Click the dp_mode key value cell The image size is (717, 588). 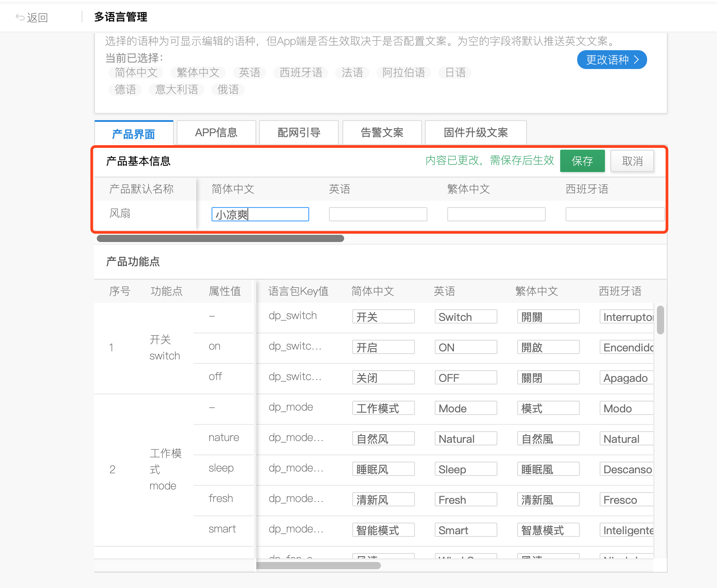coord(291,407)
